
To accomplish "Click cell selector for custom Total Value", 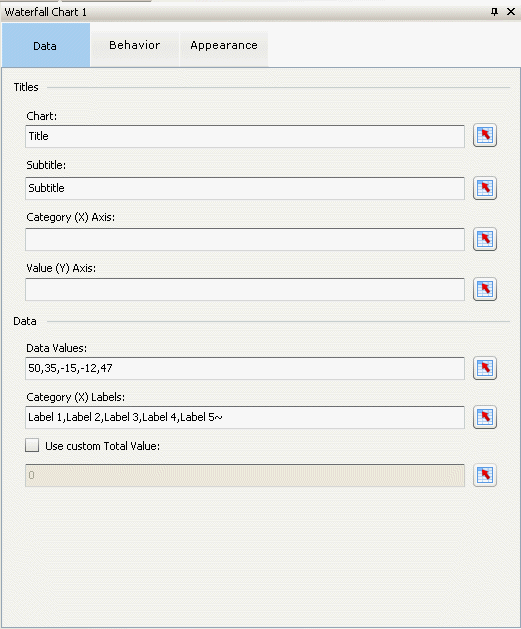I will pyautogui.click(x=485, y=475).
